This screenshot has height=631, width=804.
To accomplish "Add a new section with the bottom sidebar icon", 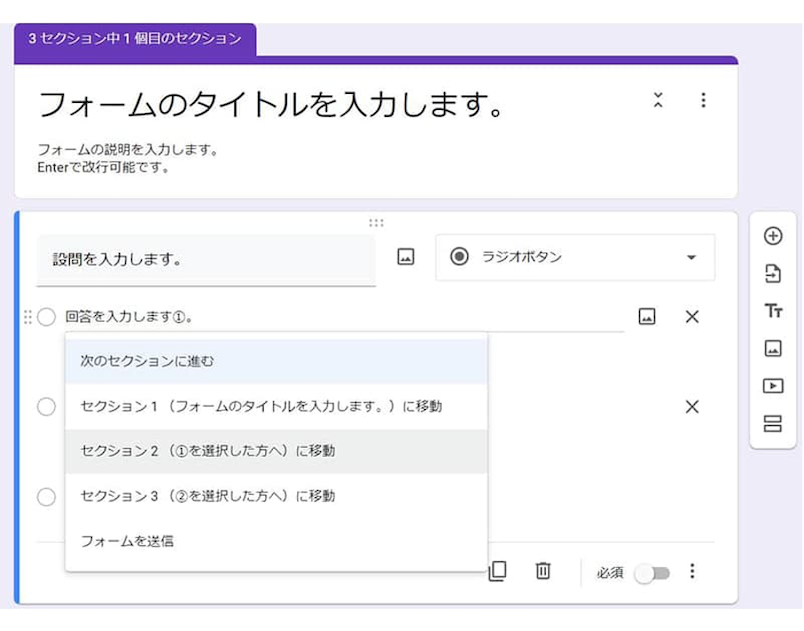I will pos(773,424).
